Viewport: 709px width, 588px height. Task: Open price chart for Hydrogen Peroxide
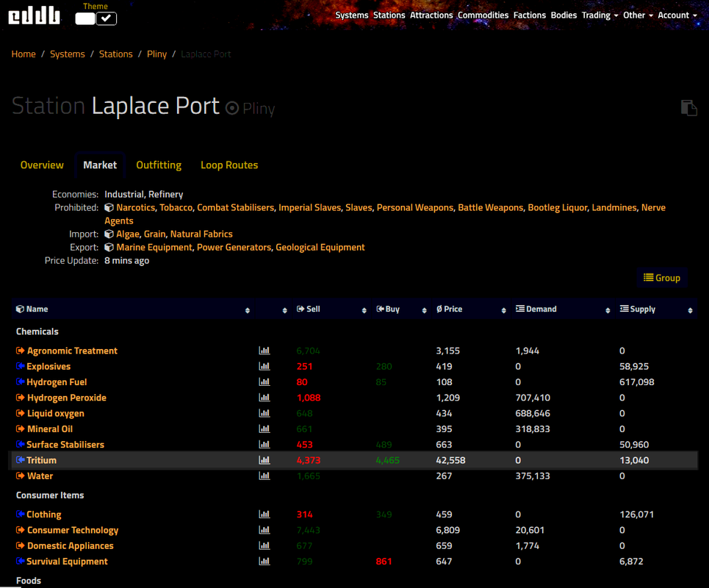[x=264, y=398]
